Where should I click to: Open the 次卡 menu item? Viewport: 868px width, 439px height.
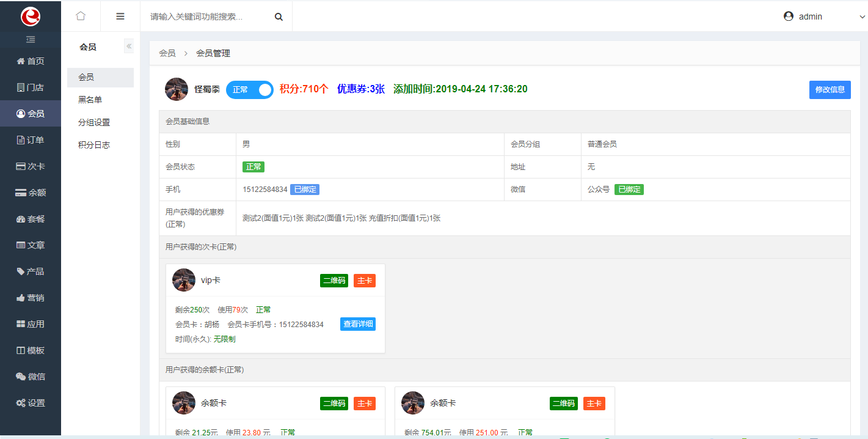(31, 166)
